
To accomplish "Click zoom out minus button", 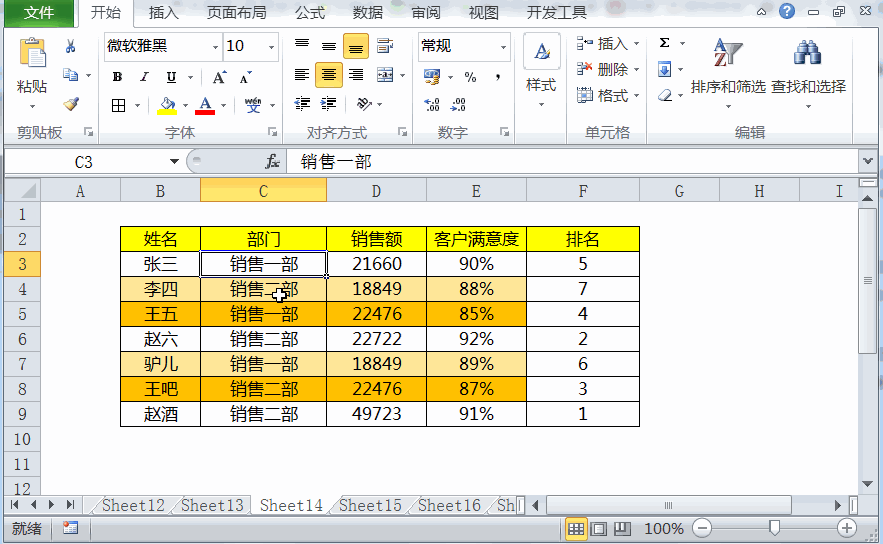I will (x=702, y=528).
